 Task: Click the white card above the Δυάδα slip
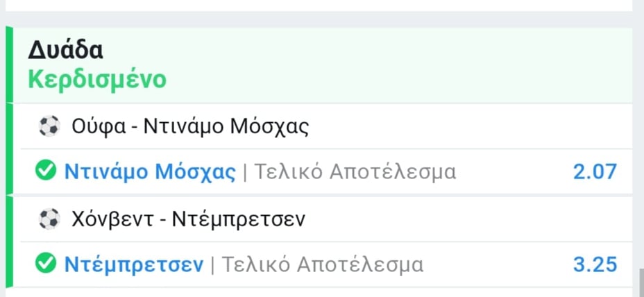tap(319, 5)
